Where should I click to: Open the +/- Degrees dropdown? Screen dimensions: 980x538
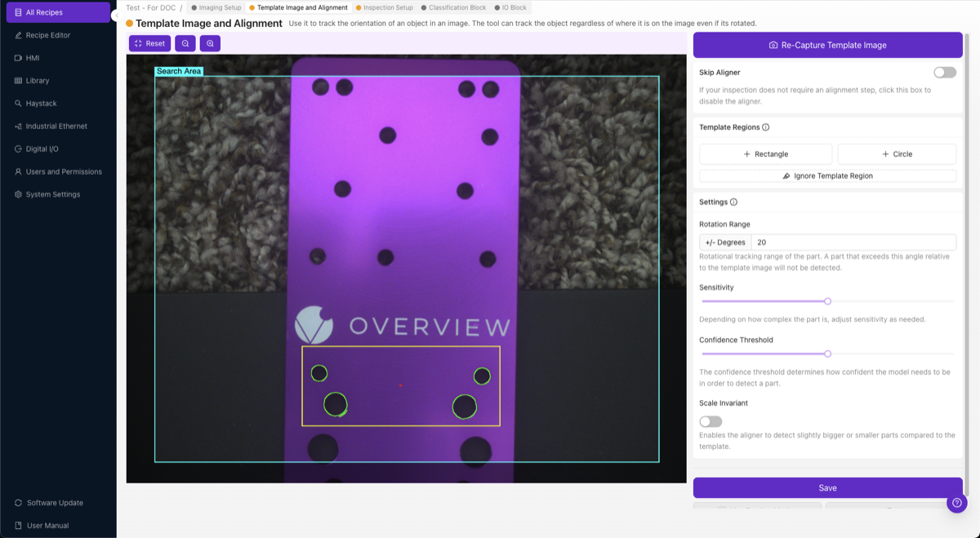(x=724, y=242)
